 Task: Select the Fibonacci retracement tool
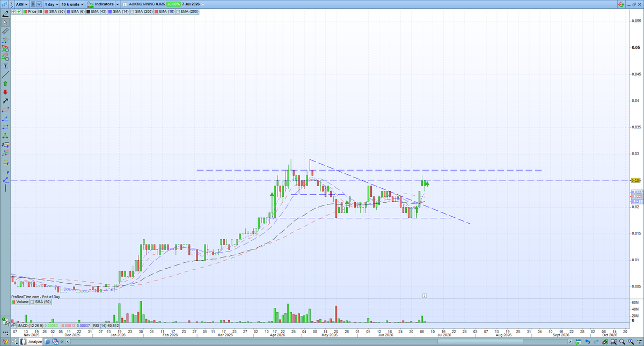point(5,162)
